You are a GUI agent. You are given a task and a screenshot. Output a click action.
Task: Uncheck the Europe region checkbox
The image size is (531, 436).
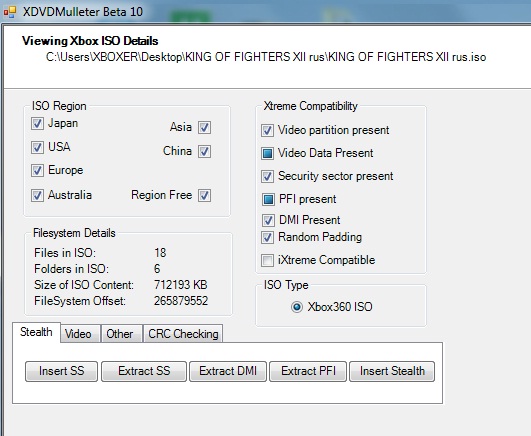[37, 170]
